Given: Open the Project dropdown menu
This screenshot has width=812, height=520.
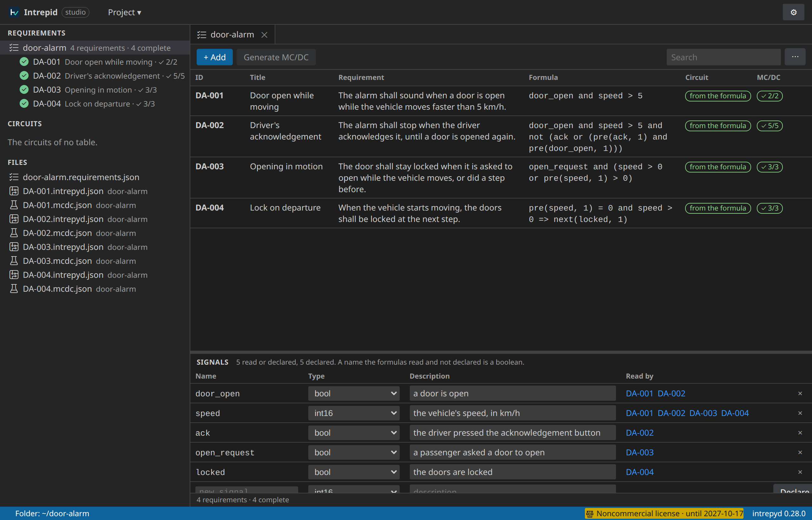Looking at the screenshot, I should tap(124, 12).
